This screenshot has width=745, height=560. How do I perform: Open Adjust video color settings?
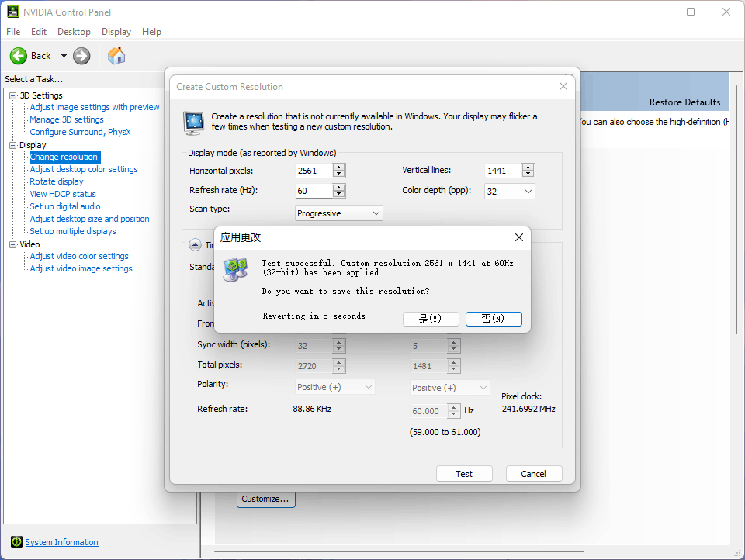pos(79,256)
